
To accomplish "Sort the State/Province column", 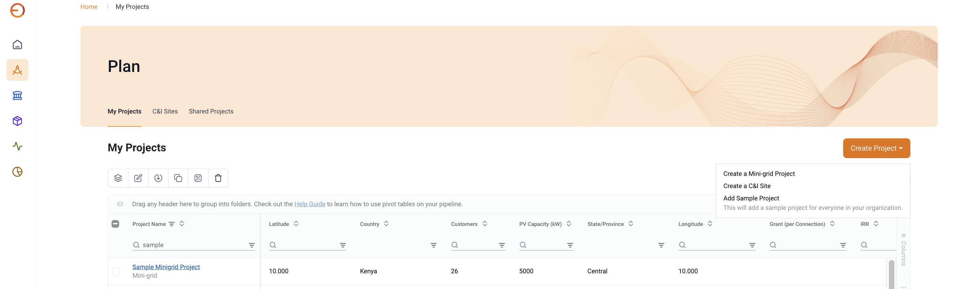I will [631, 224].
